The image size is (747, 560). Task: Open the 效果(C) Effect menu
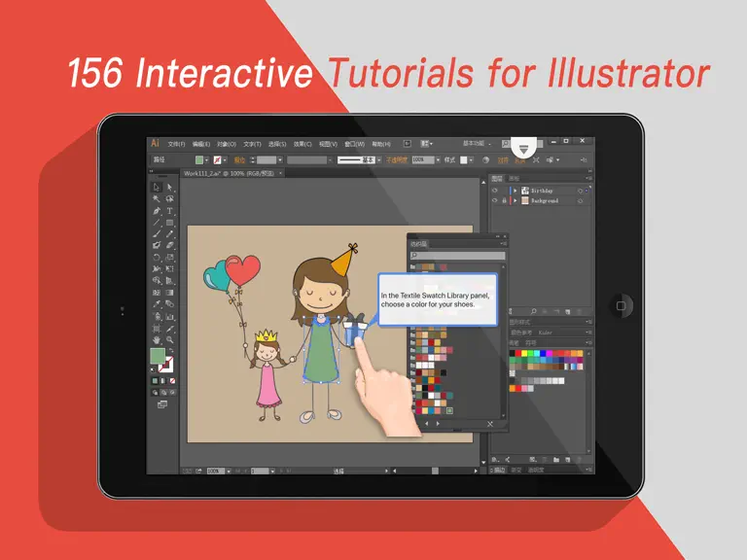click(x=302, y=144)
